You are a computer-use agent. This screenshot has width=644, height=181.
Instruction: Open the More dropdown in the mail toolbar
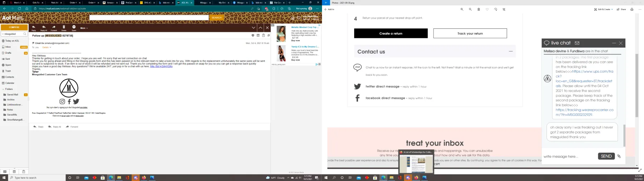pyautogui.click(x=84, y=28)
